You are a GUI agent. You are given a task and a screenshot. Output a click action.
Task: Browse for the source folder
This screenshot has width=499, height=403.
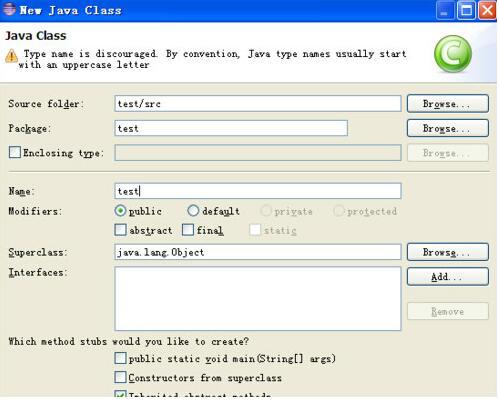click(448, 104)
